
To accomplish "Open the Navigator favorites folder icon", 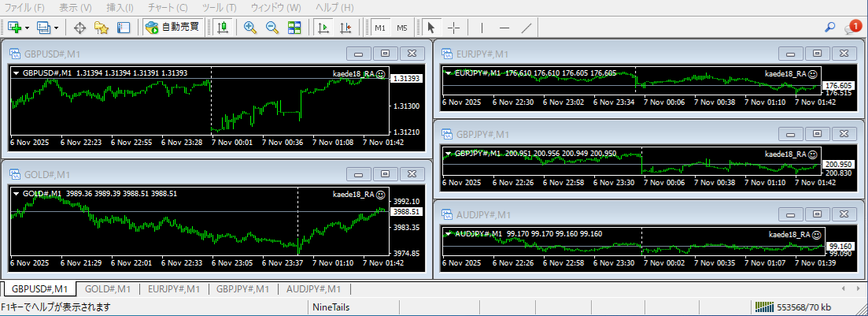I will [x=101, y=28].
